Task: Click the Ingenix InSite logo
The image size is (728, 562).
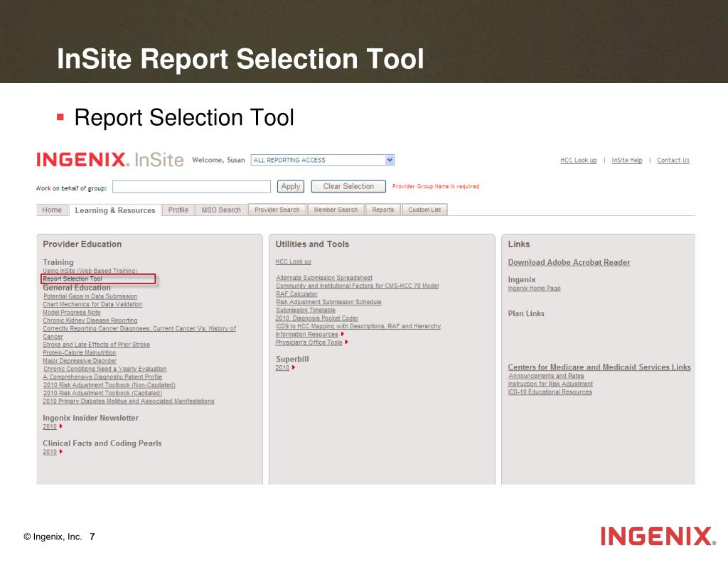Action: pos(110,160)
